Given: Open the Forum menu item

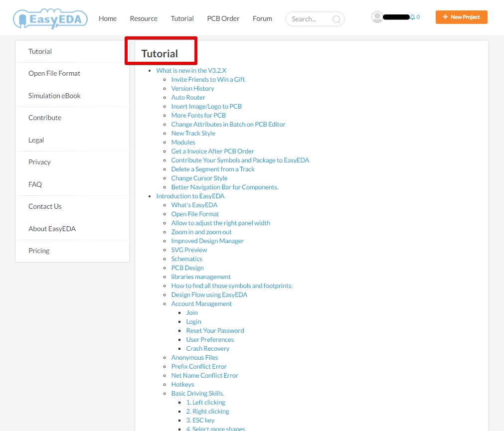Looking at the screenshot, I should (x=262, y=18).
